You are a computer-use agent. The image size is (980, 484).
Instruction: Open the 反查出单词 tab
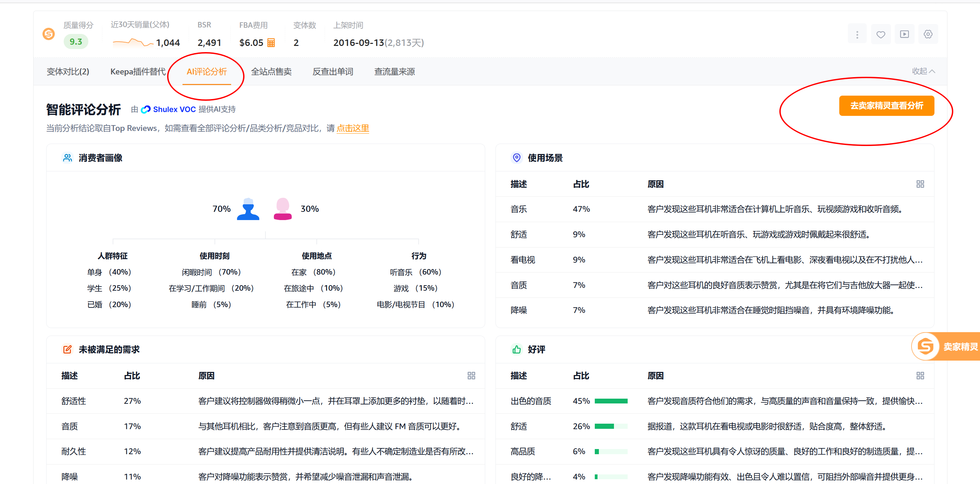point(332,72)
